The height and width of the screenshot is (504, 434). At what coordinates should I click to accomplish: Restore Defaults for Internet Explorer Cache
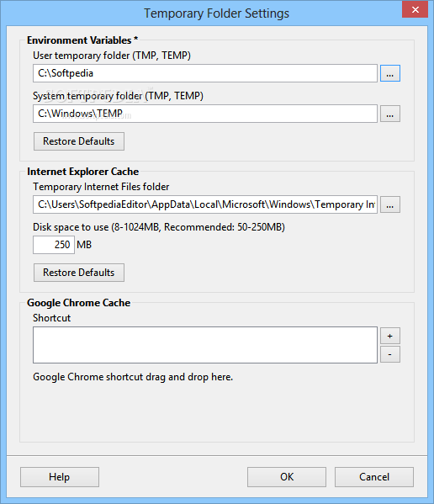79,273
